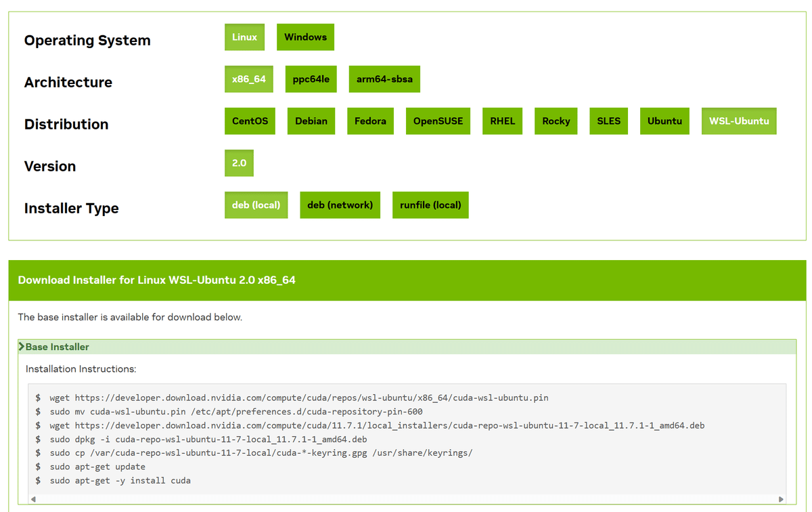Viewport: 812px width, 512px height.
Task: Select deb (local) installer type
Action: pyautogui.click(x=256, y=205)
